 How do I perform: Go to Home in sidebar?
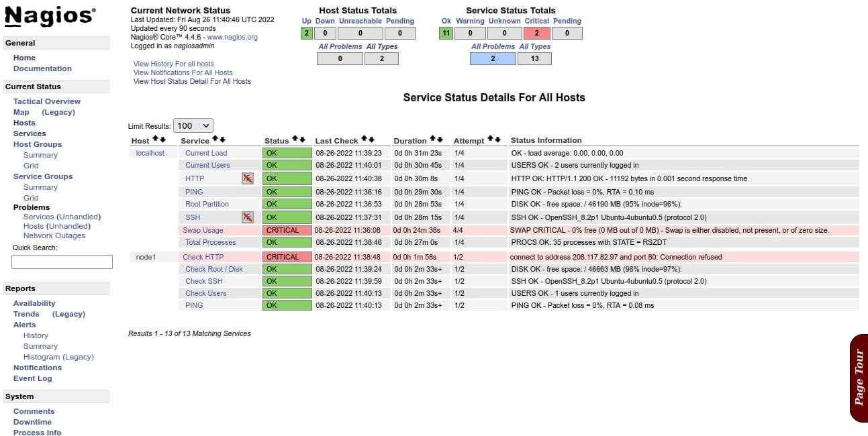tap(24, 58)
